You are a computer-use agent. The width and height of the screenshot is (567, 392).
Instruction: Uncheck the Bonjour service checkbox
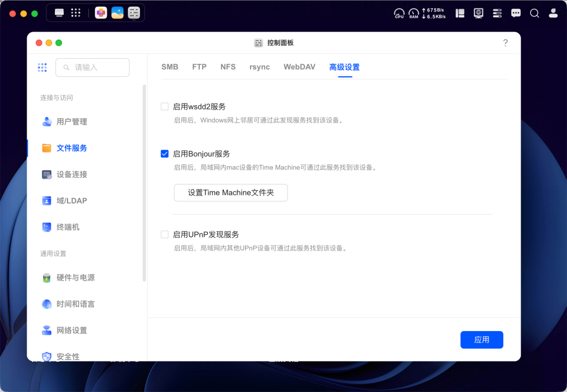(x=164, y=154)
